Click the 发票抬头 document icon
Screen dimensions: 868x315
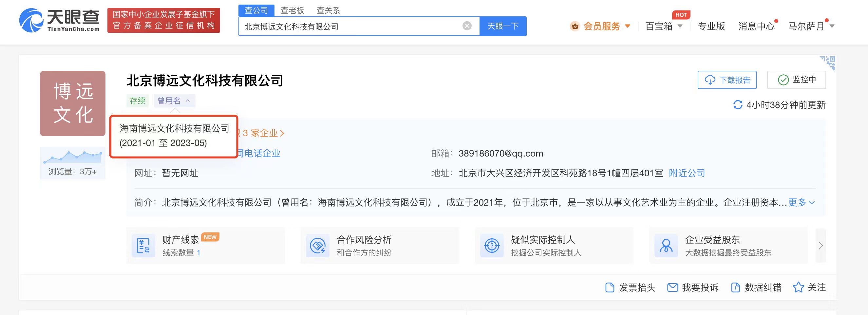(610, 287)
